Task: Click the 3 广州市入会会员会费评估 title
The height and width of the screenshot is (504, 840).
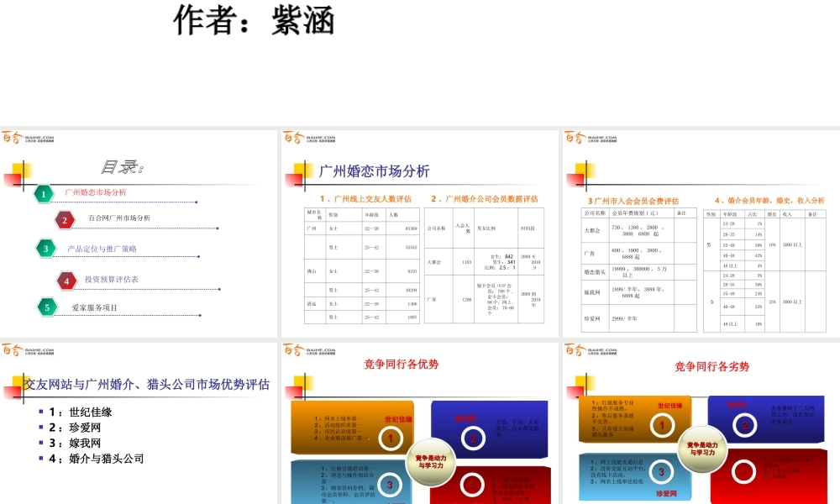Action: click(633, 201)
